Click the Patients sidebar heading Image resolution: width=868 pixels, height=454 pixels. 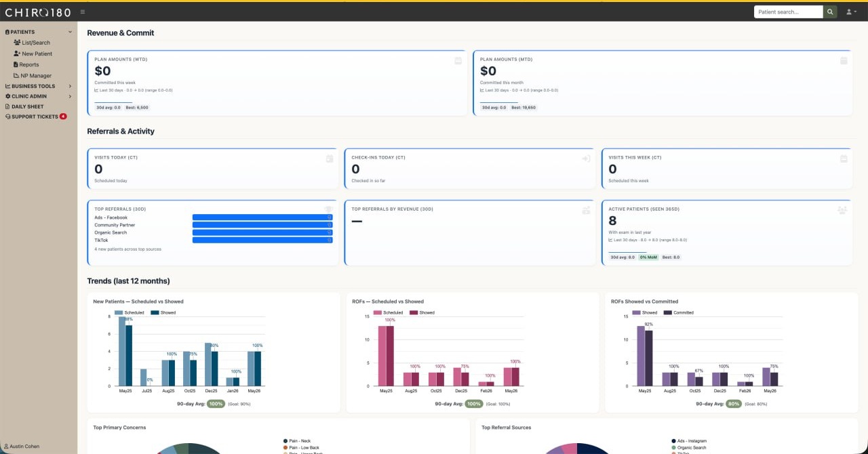point(22,32)
